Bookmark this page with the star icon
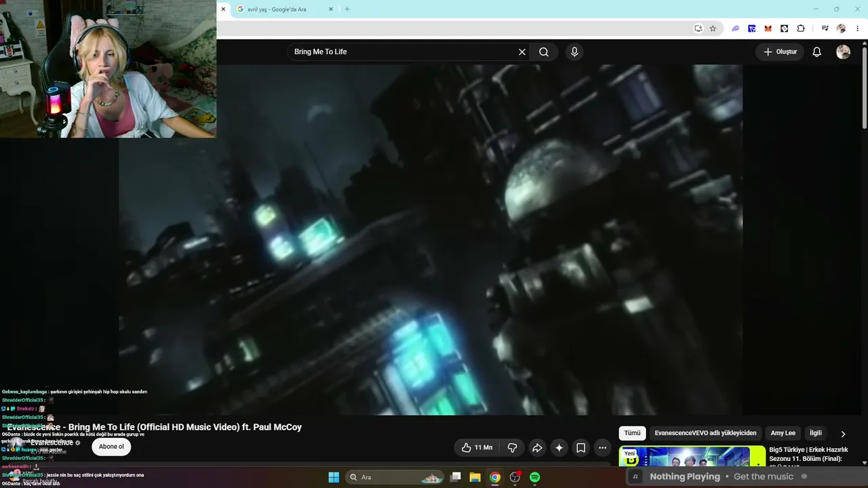 point(713,28)
